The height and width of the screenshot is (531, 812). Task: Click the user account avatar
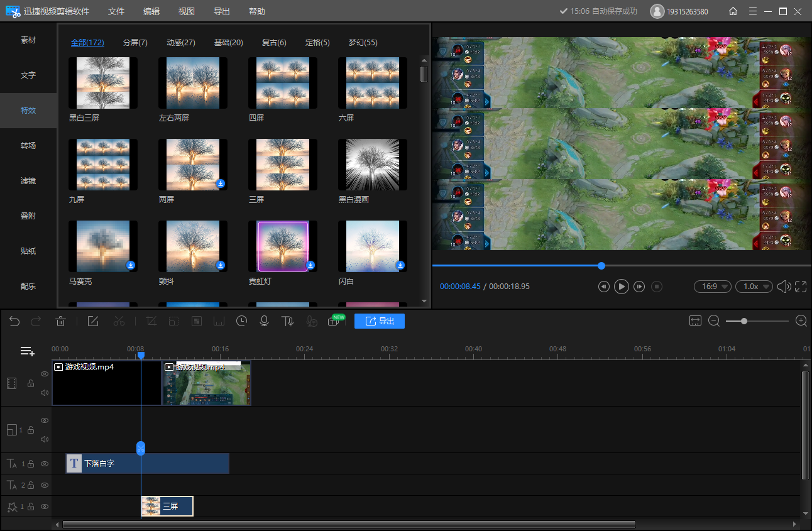click(657, 11)
